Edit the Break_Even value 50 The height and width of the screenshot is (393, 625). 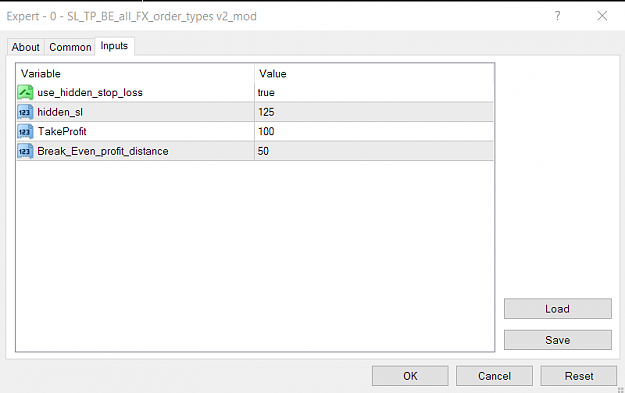click(x=374, y=151)
